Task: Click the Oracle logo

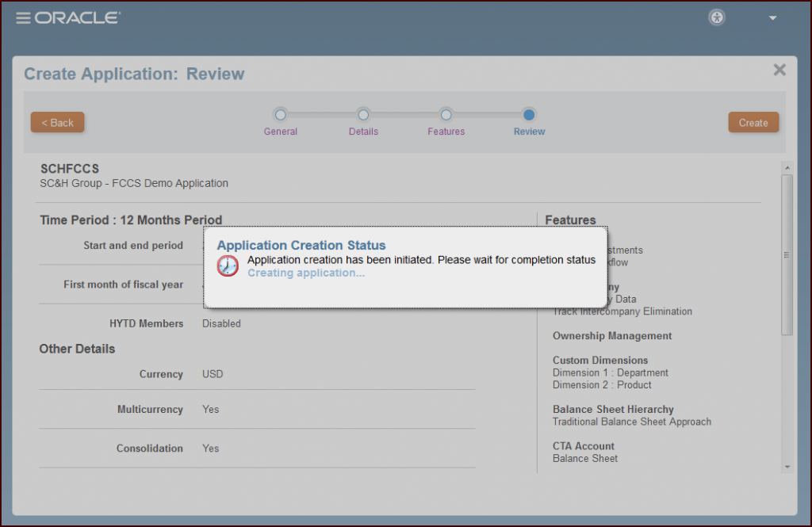Action: point(78,18)
